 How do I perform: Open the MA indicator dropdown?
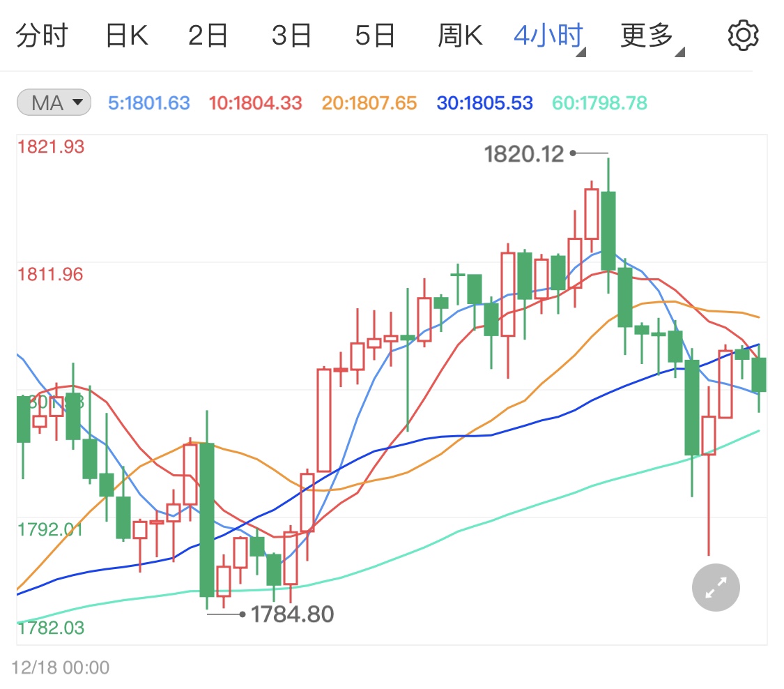(x=54, y=103)
